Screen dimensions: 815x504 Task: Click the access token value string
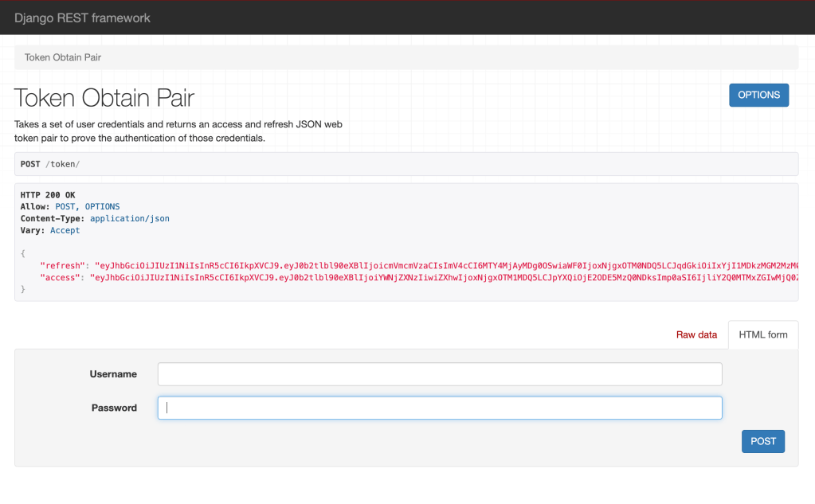point(446,277)
